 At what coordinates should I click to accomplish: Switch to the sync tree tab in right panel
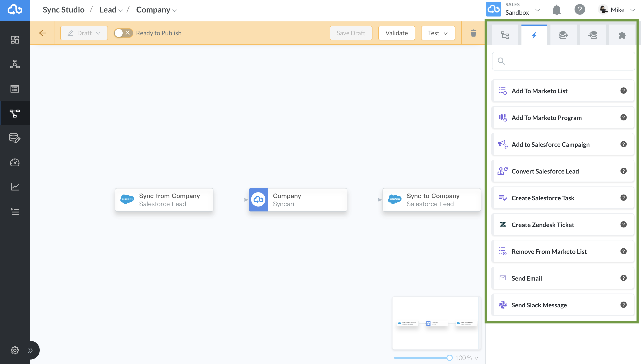(x=505, y=35)
